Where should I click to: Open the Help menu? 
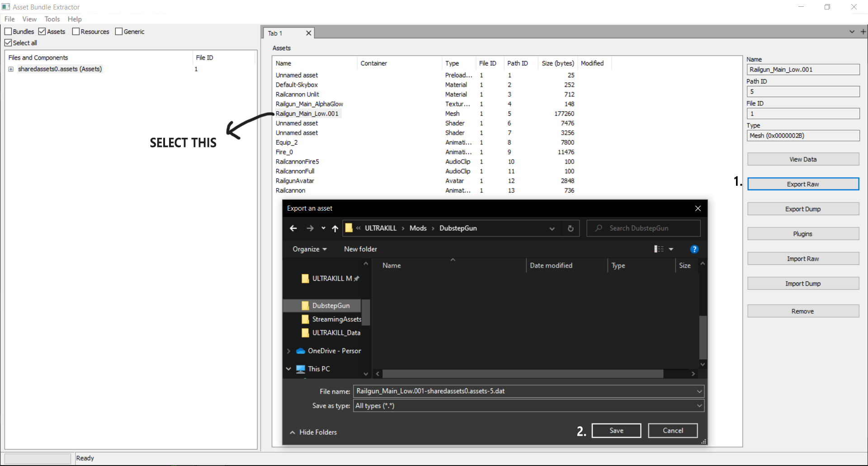pos(75,19)
